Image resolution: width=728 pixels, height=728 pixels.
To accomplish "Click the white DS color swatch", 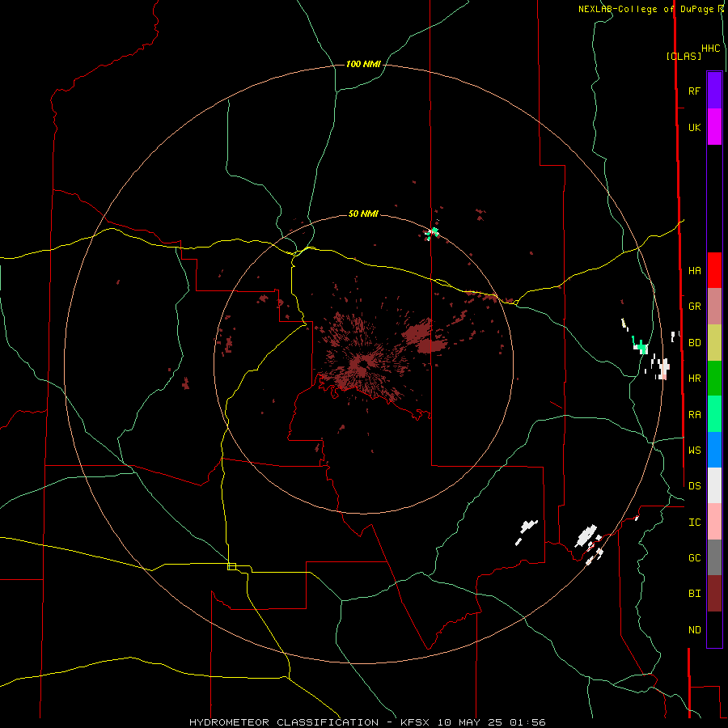I will coord(714,485).
